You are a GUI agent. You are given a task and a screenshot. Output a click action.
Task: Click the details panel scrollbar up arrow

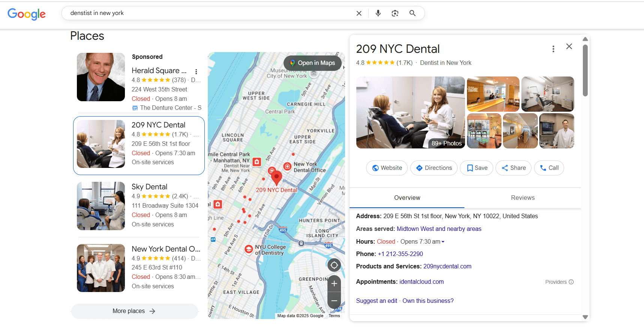coord(585,39)
